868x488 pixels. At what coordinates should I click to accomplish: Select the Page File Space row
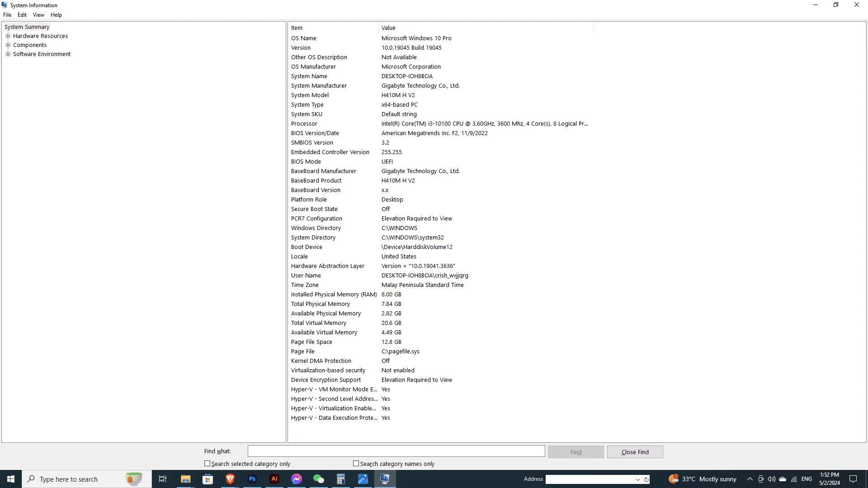(441, 342)
